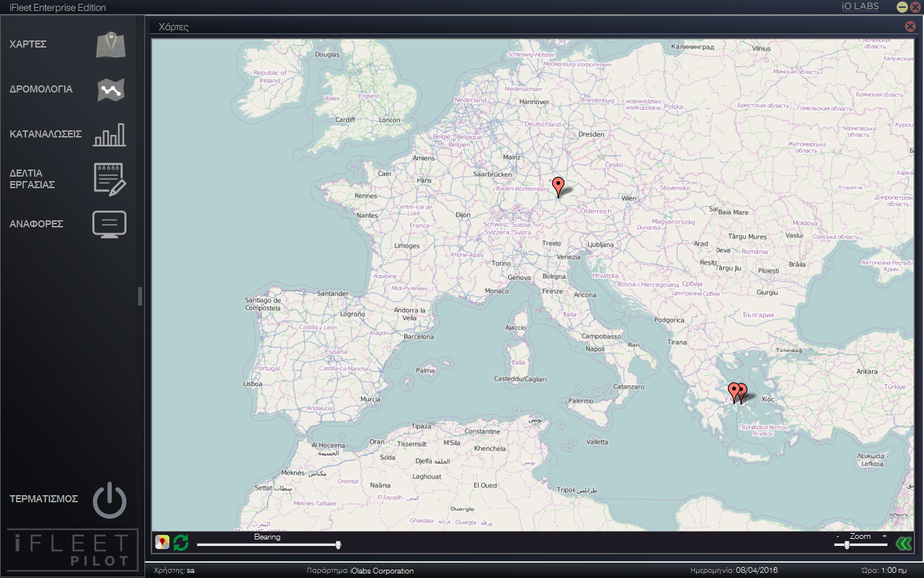Click the Zoom minus sign
This screenshot has width=924, height=578.
click(837, 536)
